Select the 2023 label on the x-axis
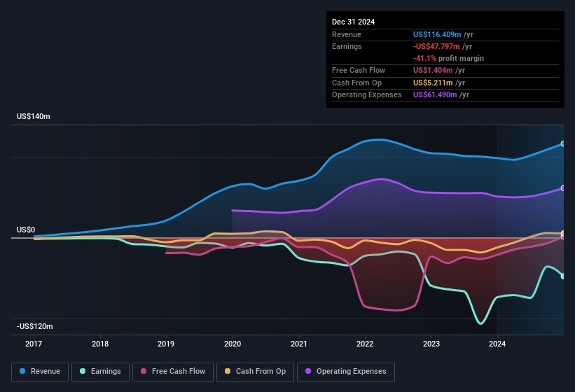This screenshot has height=392, width=575. 431,344
